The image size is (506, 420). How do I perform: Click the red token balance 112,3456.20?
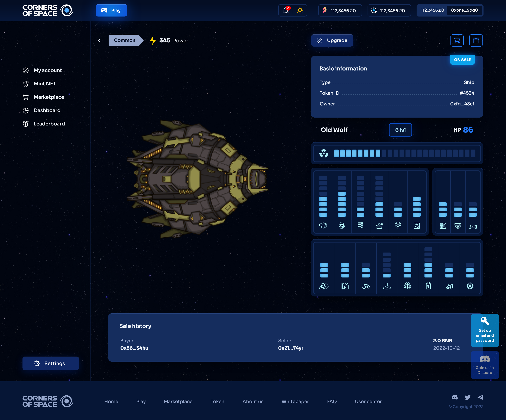tap(340, 10)
